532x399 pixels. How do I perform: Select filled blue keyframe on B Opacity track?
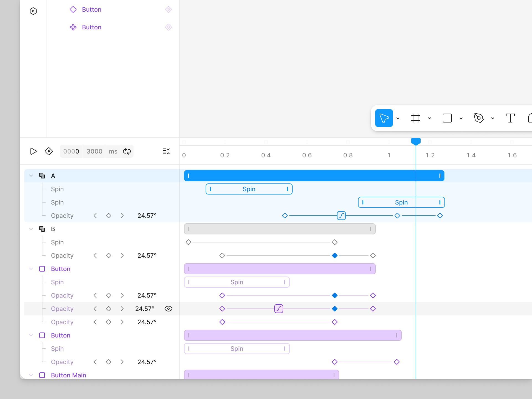click(335, 255)
